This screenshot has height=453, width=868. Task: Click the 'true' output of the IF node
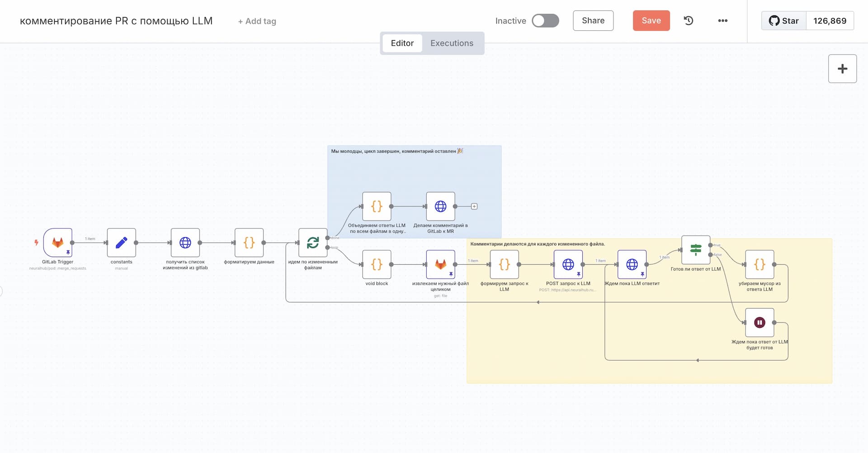click(x=710, y=245)
